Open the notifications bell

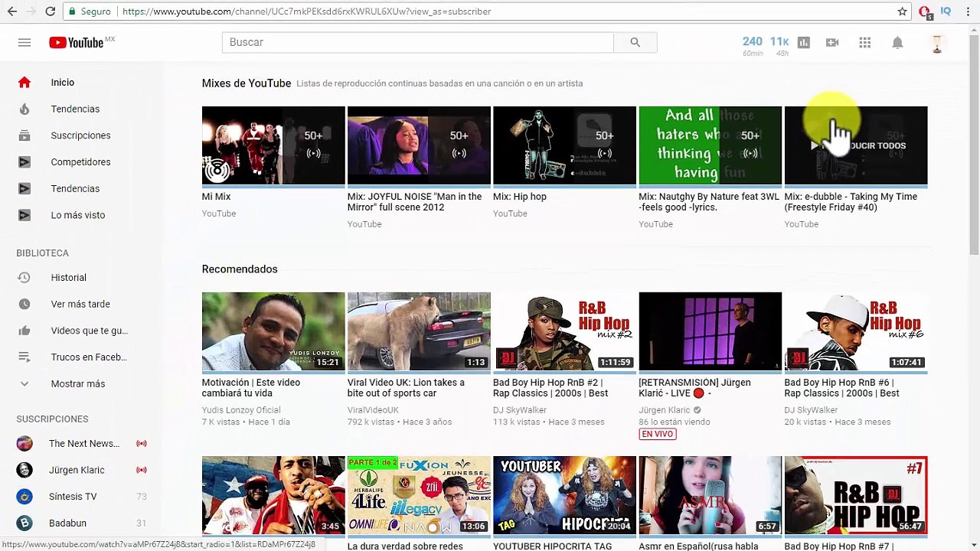[897, 43]
